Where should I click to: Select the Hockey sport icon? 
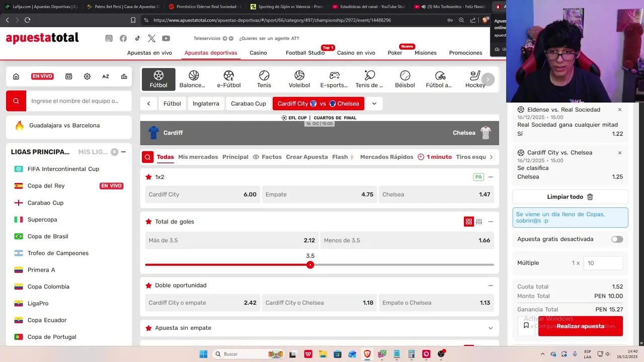475,79
